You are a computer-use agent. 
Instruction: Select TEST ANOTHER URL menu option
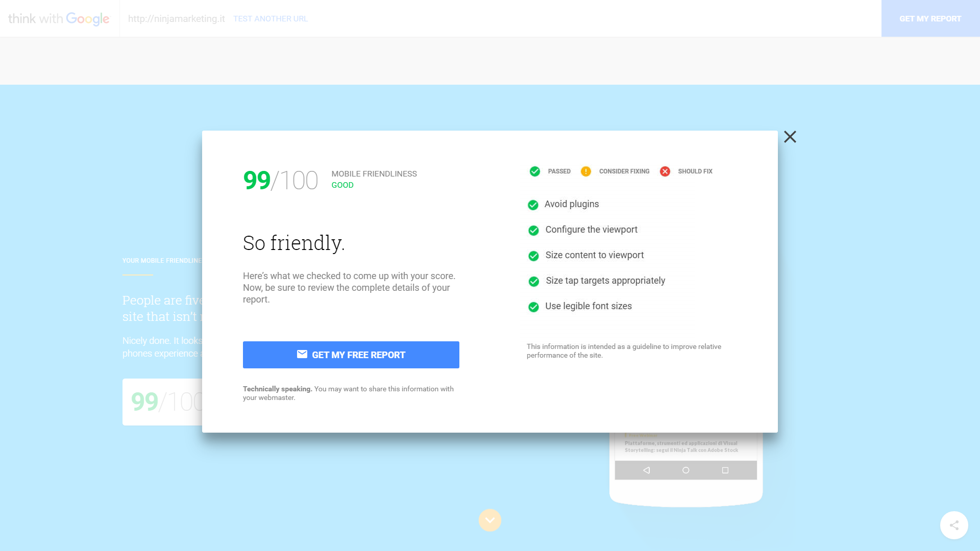click(x=270, y=18)
